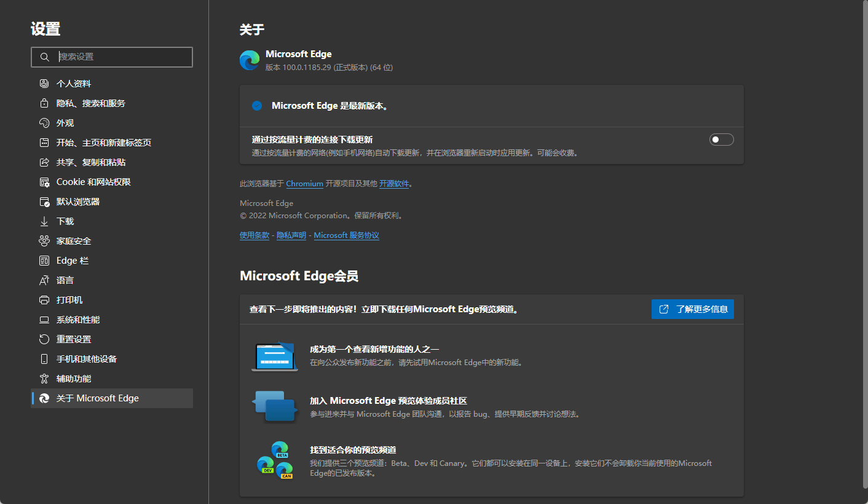Click the 打印机 printer icon

click(x=44, y=300)
